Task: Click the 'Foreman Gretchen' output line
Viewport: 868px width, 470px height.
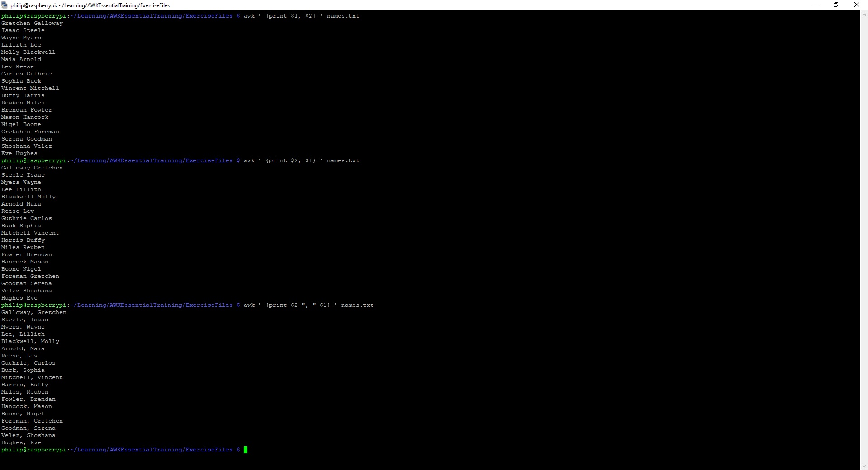Action: [x=30, y=276]
